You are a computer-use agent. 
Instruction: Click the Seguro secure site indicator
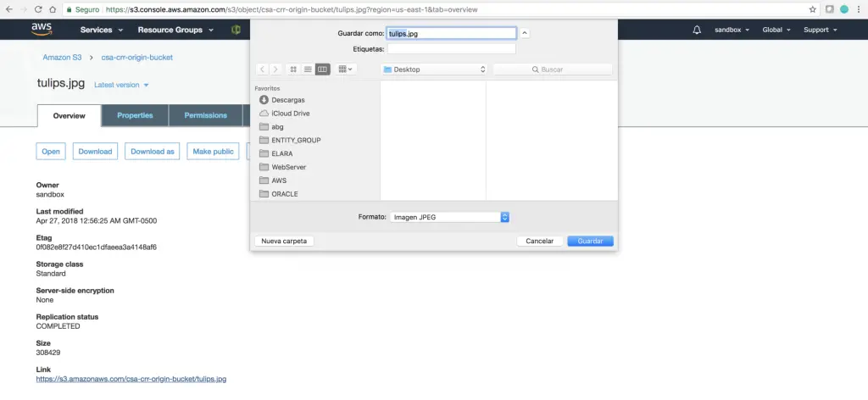[x=82, y=9]
